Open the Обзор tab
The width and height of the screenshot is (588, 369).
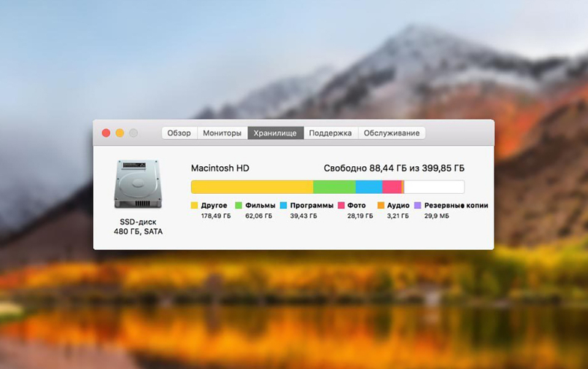coord(179,133)
